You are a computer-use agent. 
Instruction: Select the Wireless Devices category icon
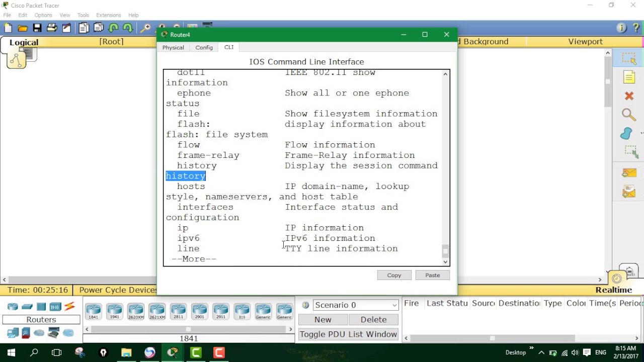tap(55, 307)
